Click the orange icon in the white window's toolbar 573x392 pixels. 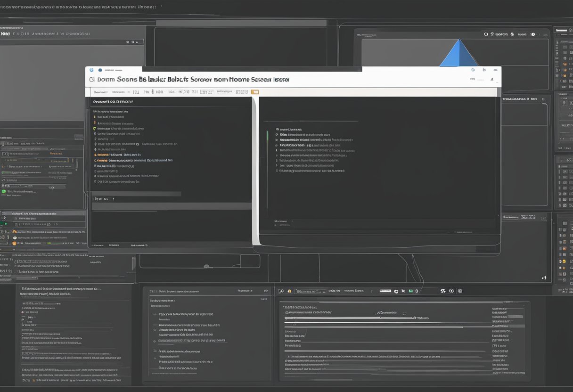coord(255,92)
